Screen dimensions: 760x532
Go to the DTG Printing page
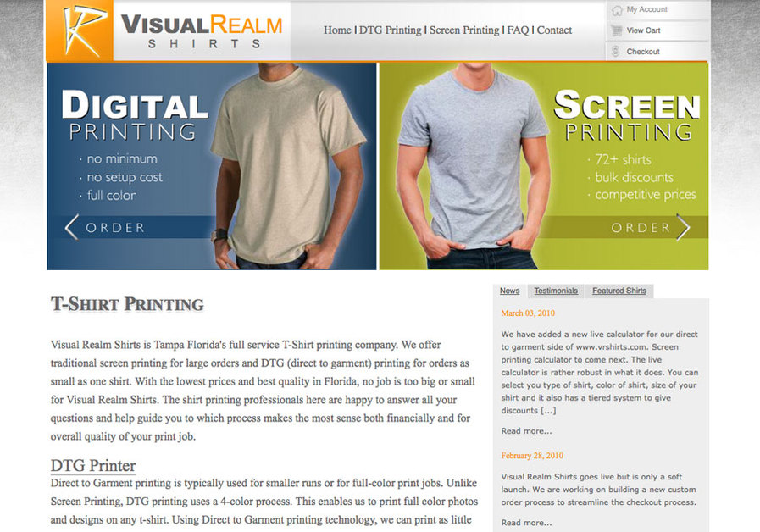pos(391,30)
